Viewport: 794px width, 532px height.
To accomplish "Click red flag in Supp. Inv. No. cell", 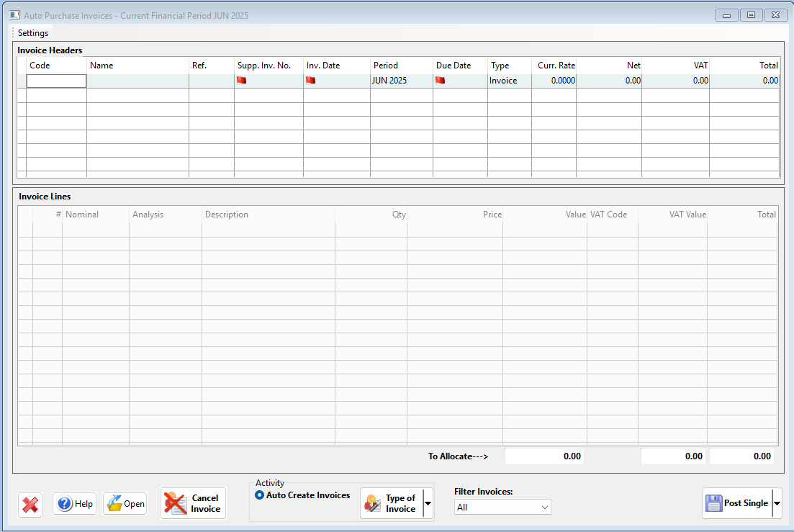I will click(x=242, y=81).
